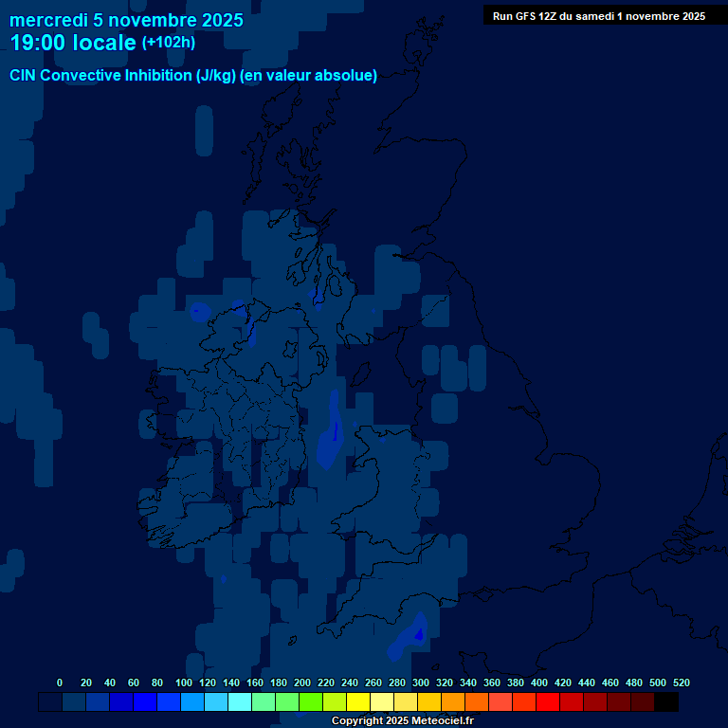Click the legend value label 520
Viewport: 728px width, 728px height.
pos(681,682)
